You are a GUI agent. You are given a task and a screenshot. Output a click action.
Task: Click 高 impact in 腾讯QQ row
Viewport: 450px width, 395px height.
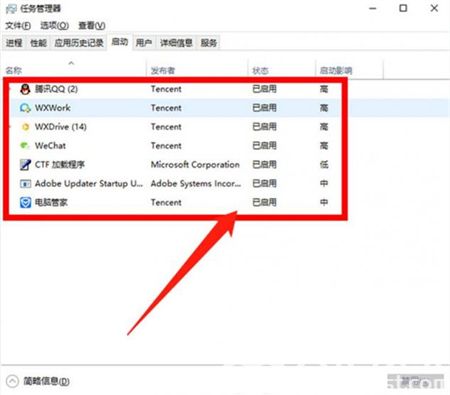(324, 89)
